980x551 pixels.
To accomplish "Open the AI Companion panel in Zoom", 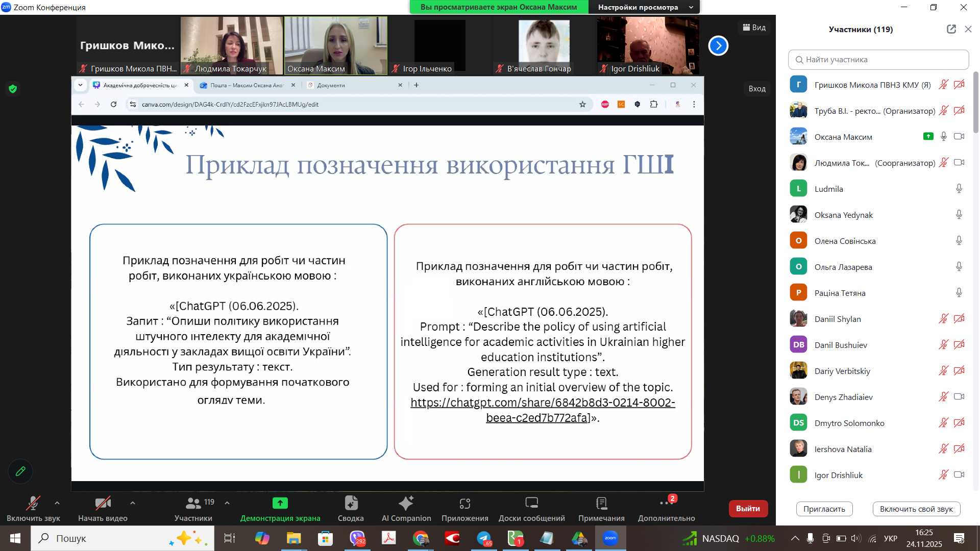I will 406,508.
